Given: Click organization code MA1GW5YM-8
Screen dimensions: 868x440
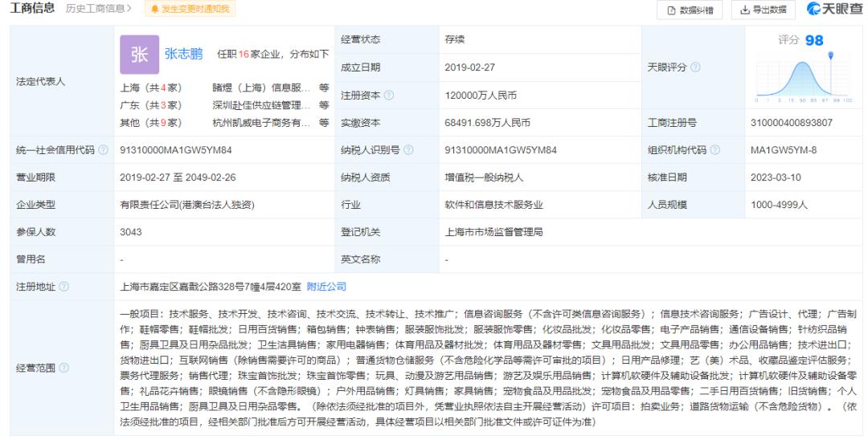Looking at the screenshot, I should (x=784, y=150).
